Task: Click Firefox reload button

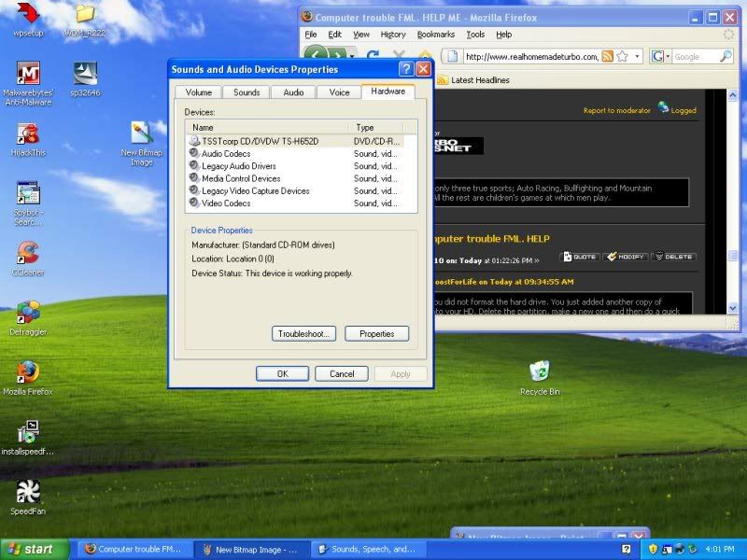Action: pos(374,56)
